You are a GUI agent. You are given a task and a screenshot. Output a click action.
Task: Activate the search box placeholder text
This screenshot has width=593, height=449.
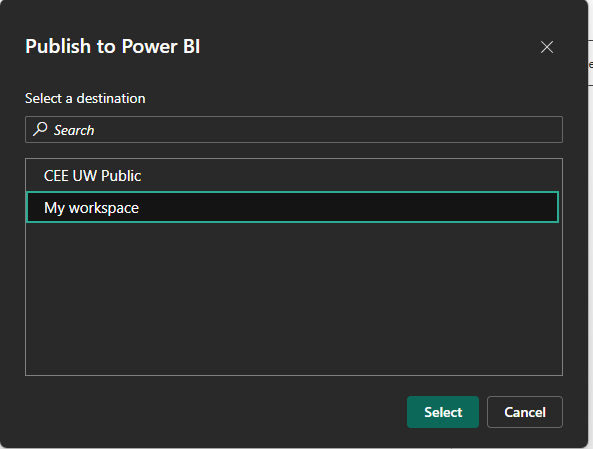tap(74, 130)
